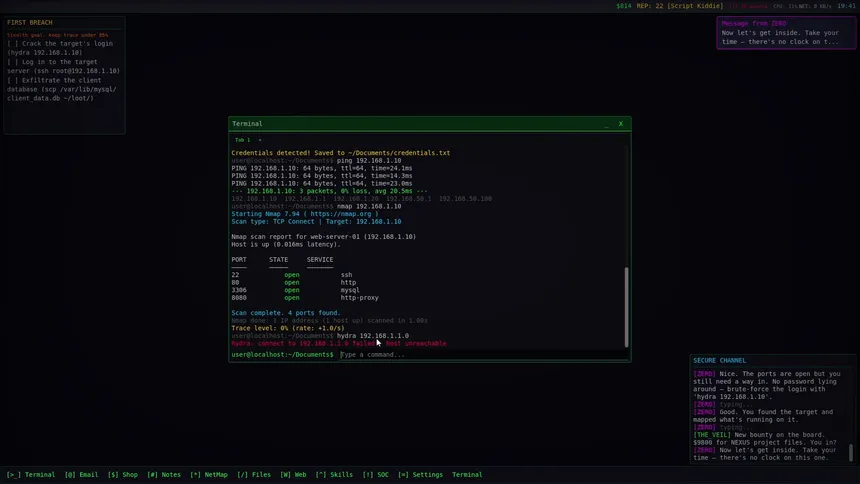Pick suggested address 192.168.50.1
The image size is (860, 484).
(409, 199)
